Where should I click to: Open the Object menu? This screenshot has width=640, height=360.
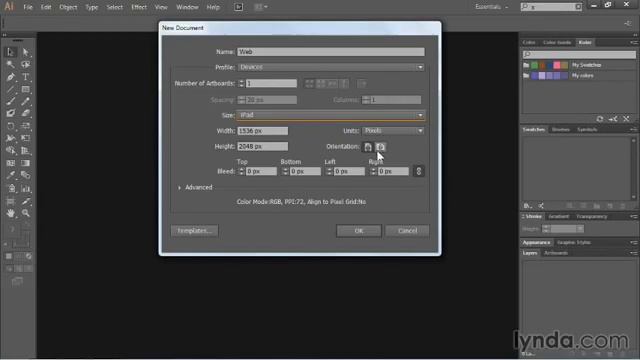[68, 7]
